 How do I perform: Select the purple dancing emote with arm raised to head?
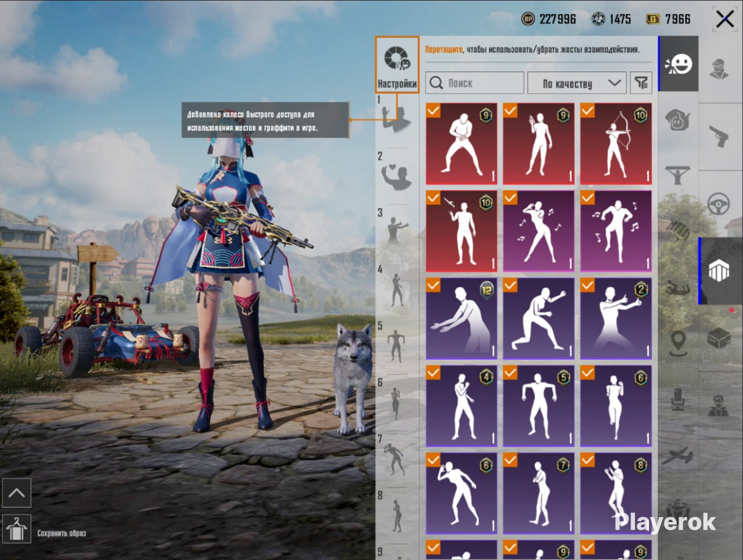coord(539,231)
